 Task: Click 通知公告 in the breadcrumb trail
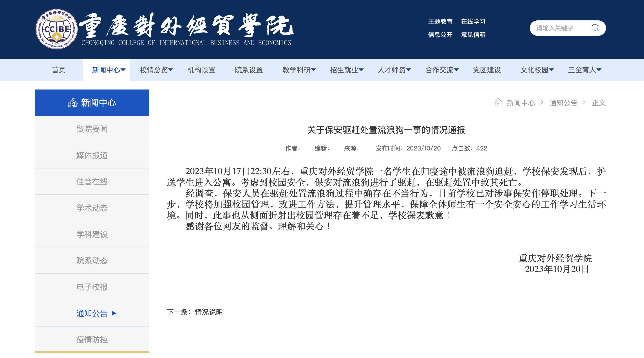[563, 103]
